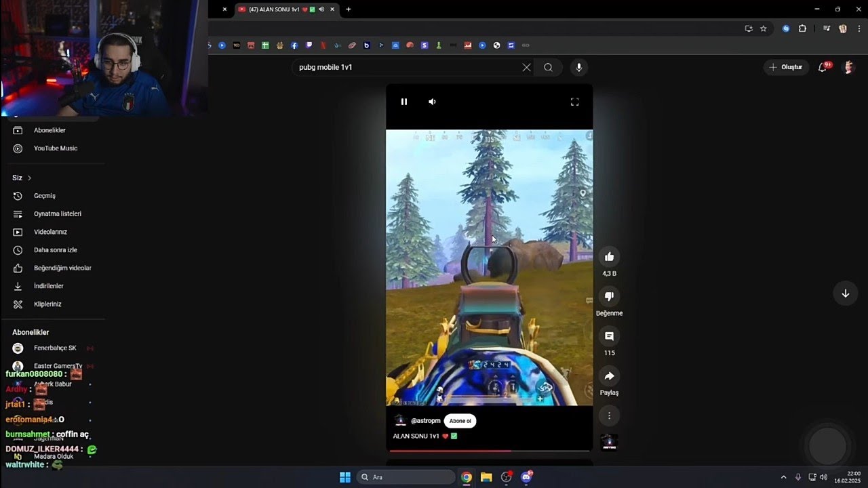Screen dimensions: 868x488
Task: Run search with the magnifier button
Action: point(548,67)
